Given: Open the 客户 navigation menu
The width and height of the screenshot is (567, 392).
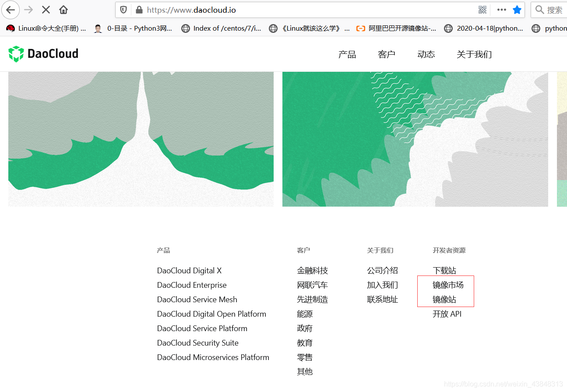Looking at the screenshot, I should [x=387, y=54].
